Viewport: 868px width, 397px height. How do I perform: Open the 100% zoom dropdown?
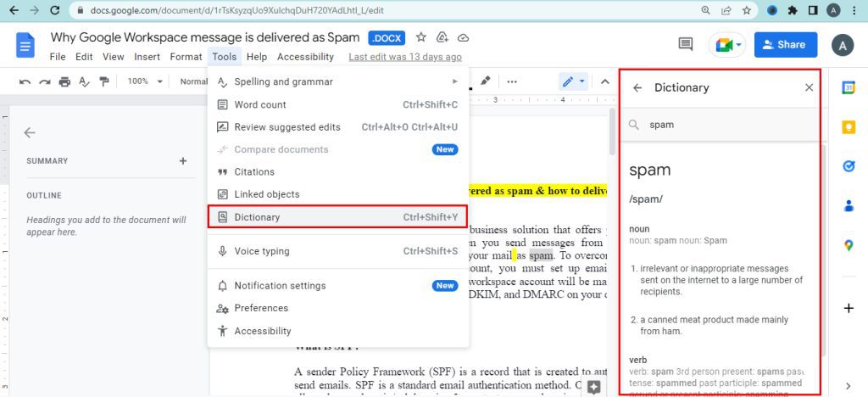pyautogui.click(x=145, y=81)
